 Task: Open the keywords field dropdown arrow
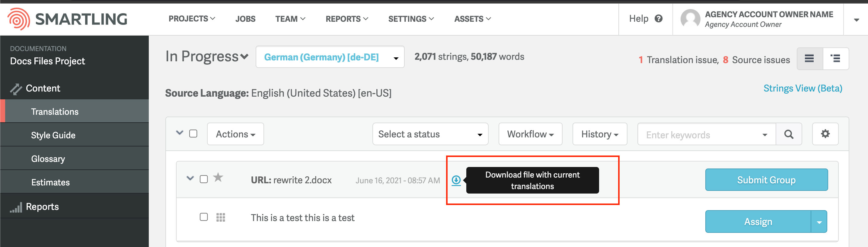point(764,135)
